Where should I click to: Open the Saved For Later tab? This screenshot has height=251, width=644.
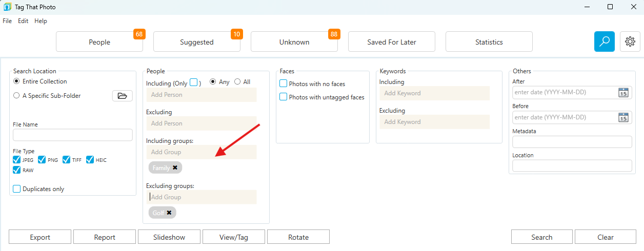392,42
